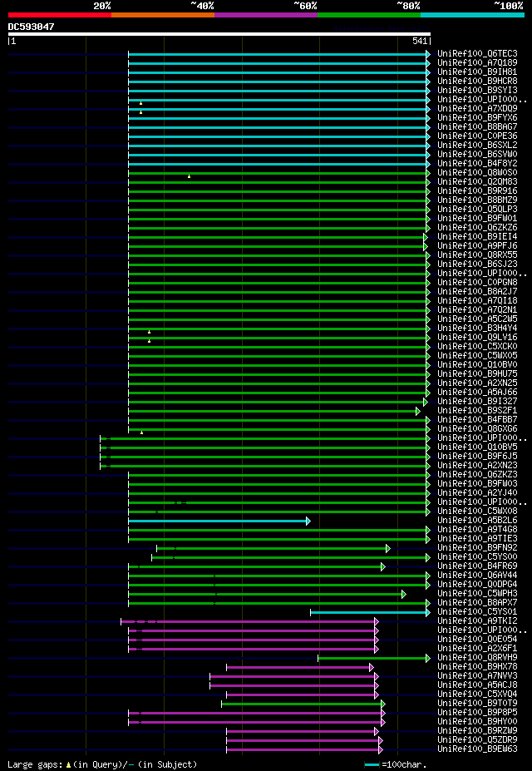
Task: Select hit label UniRef100_Q8RX55
Action: (477, 255)
